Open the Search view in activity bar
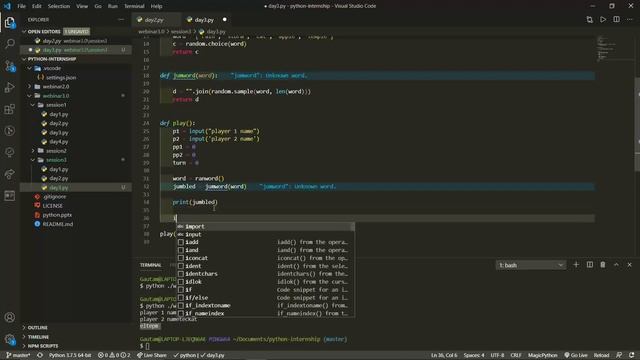Image resolution: width=640 pixels, height=360 pixels. pos(10,43)
